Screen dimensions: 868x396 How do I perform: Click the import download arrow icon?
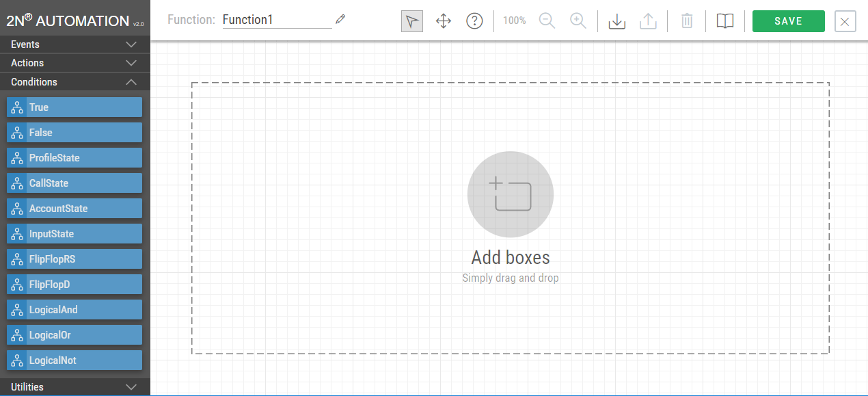click(x=616, y=21)
